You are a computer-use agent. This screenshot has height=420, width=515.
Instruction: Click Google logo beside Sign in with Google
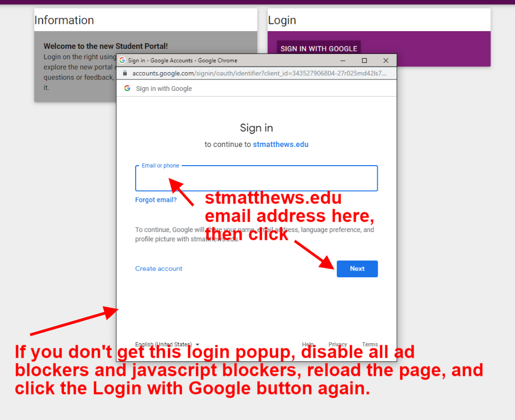point(127,88)
